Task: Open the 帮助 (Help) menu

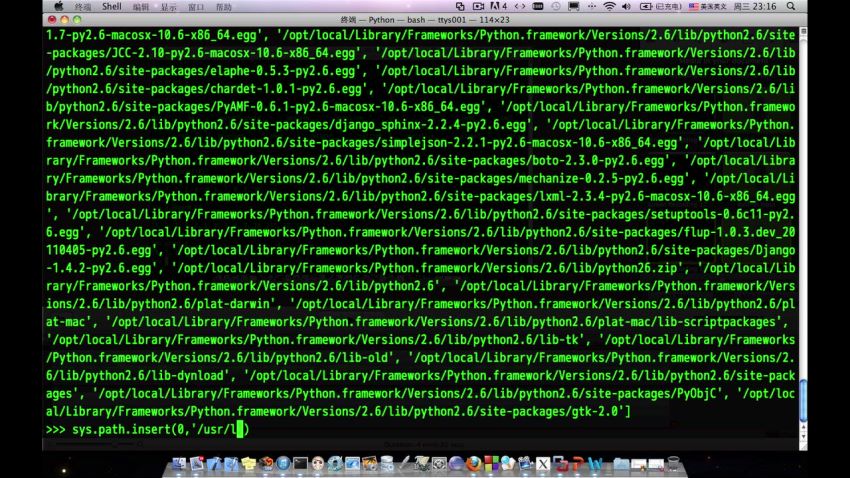Action: (223, 6)
